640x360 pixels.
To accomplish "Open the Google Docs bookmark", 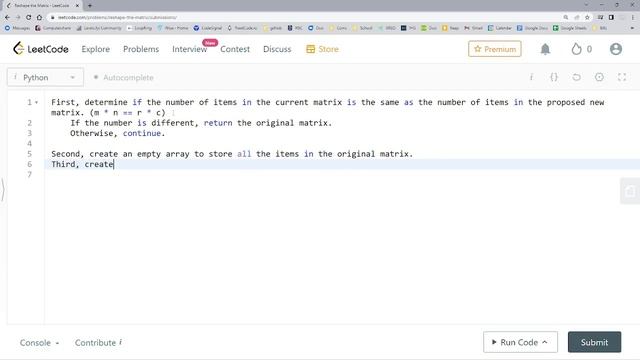I will (532, 28).
